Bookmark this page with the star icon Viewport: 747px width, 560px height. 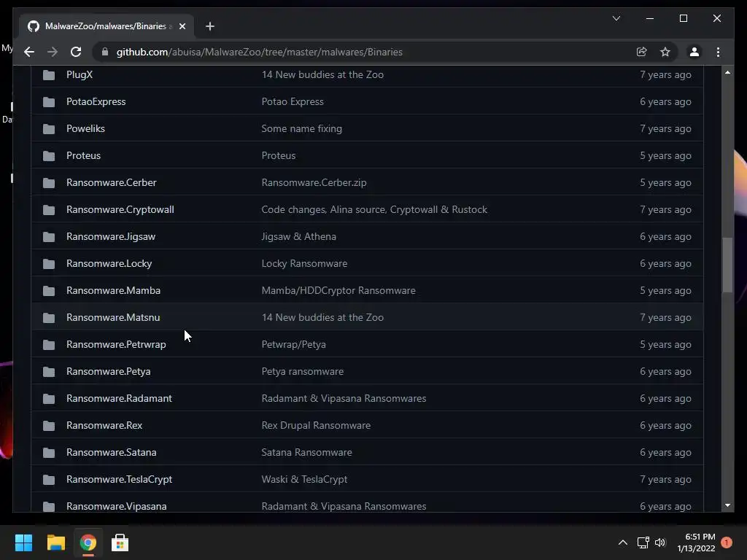click(665, 52)
